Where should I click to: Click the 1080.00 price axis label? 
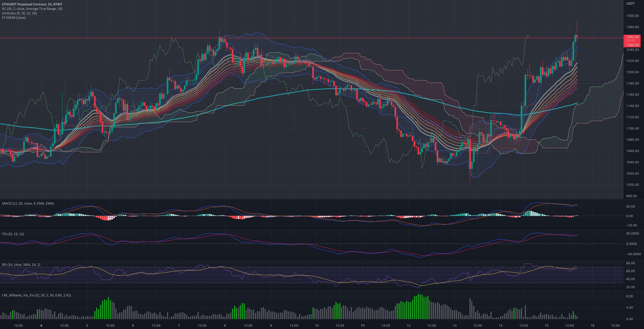632,140
